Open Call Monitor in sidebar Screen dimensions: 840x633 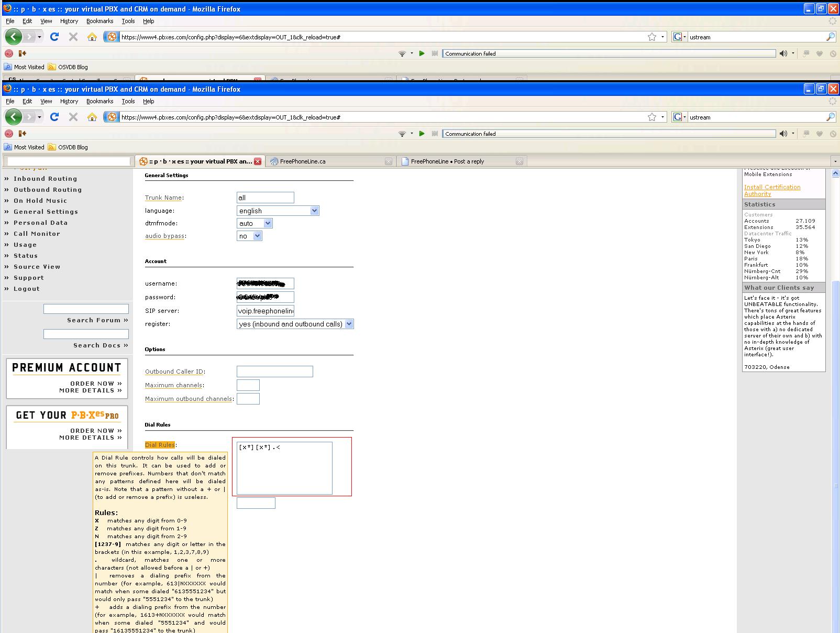[x=37, y=234]
